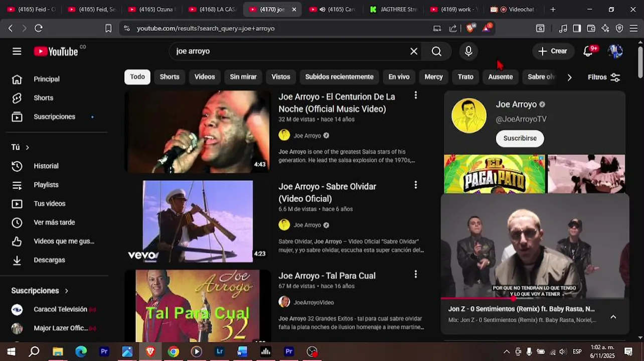
Task: Expand the Jon Z miniplayer chevron
Action: (x=613, y=317)
